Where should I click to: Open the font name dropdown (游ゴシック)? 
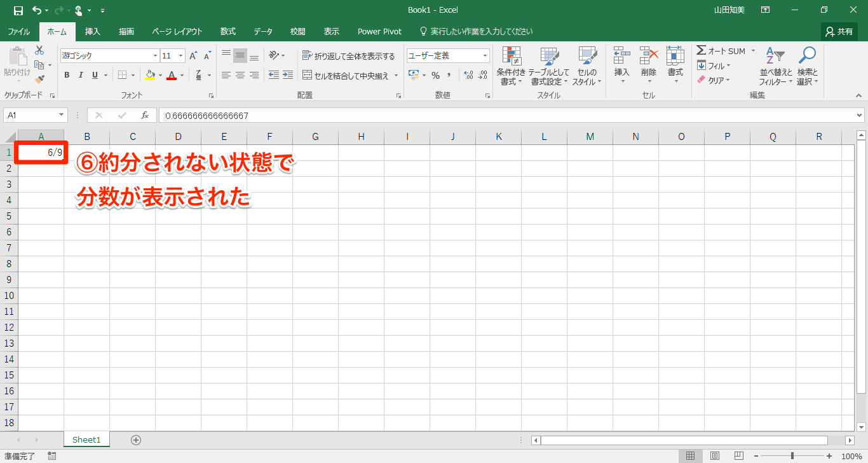point(155,56)
